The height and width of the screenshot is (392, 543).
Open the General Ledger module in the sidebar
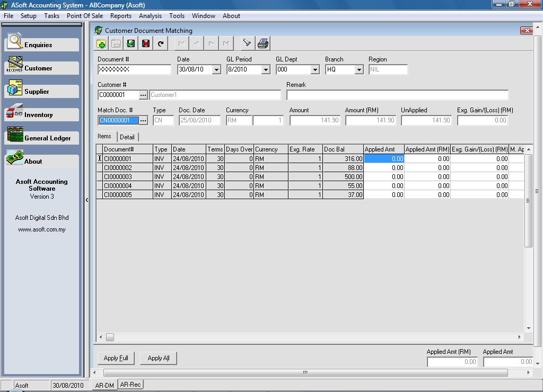(x=41, y=138)
